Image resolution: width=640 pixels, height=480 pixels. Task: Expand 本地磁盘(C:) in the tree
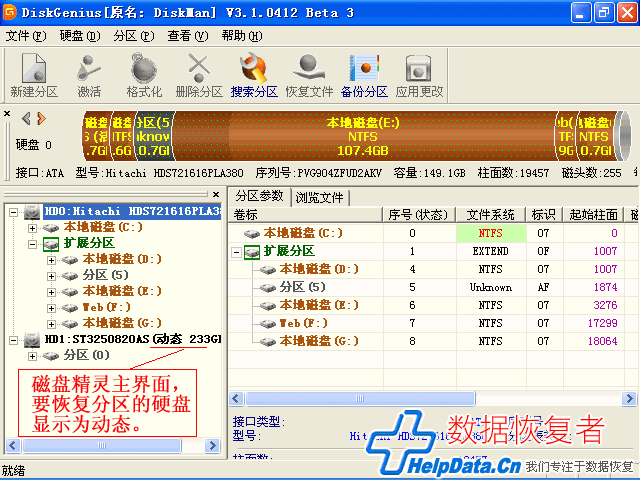[32, 228]
